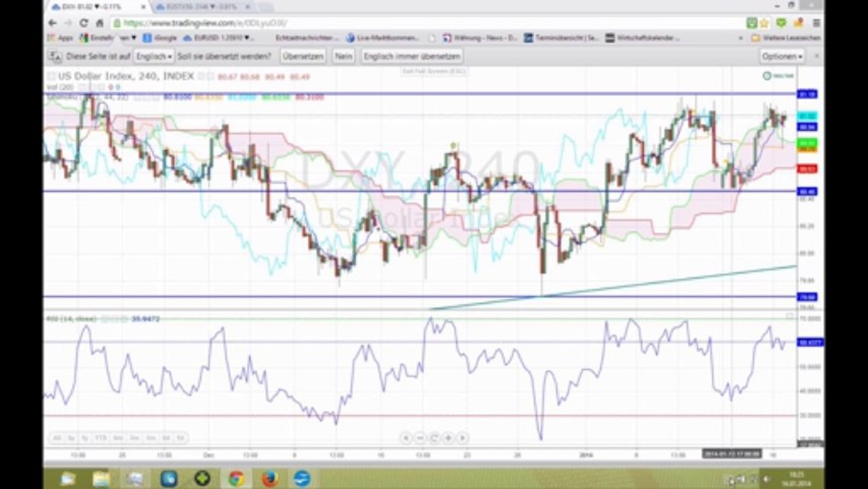
Task: Open the Terminsbericht bookmark
Action: (x=562, y=38)
